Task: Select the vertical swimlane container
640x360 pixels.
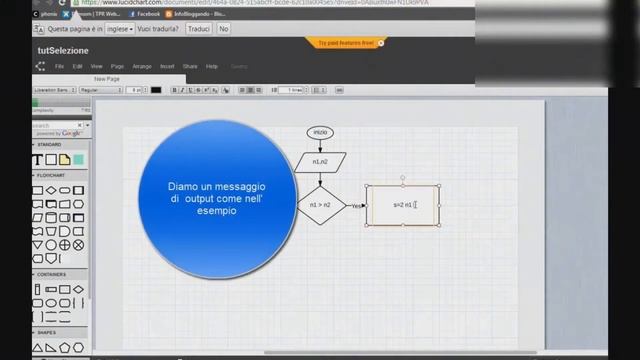Action: tap(38, 289)
